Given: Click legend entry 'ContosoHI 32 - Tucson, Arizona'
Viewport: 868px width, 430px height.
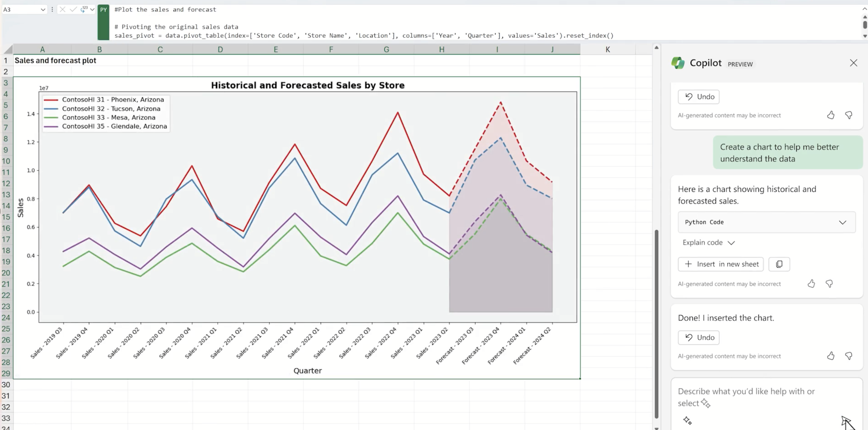Looking at the screenshot, I should click(x=103, y=109).
